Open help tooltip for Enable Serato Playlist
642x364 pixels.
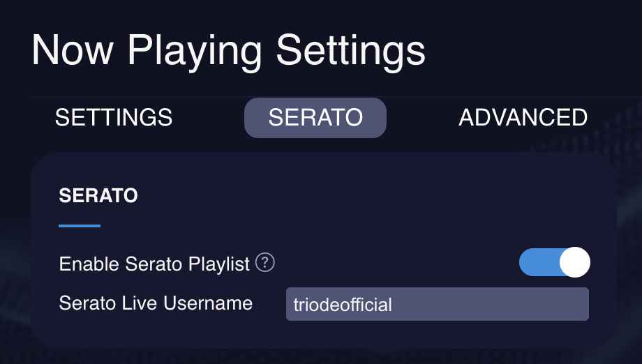[265, 262]
